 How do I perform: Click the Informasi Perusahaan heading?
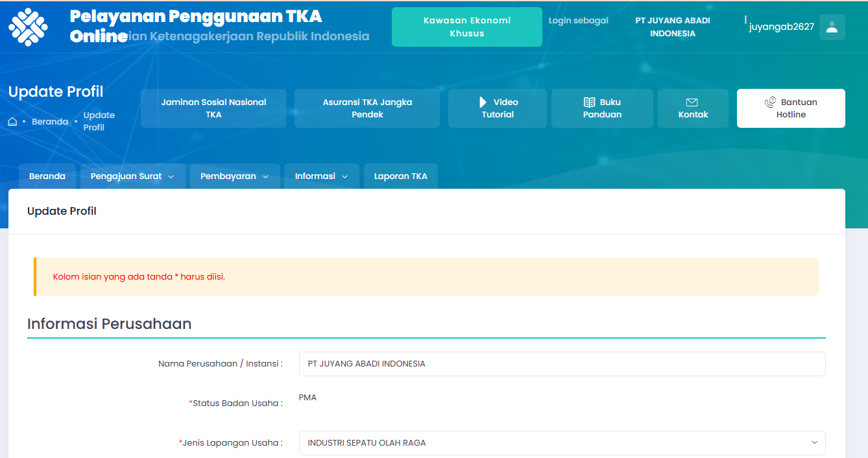tap(109, 324)
